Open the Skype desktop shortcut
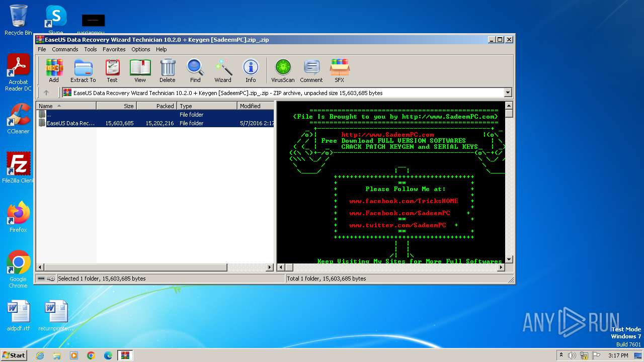The width and height of the screenshot is (644, 362). (x=56, y=20)
